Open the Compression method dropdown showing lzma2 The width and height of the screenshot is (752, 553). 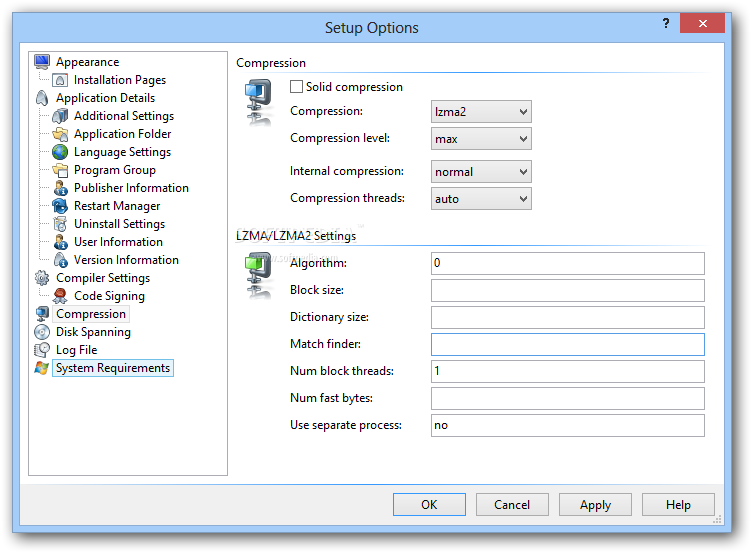pos(481,112)
